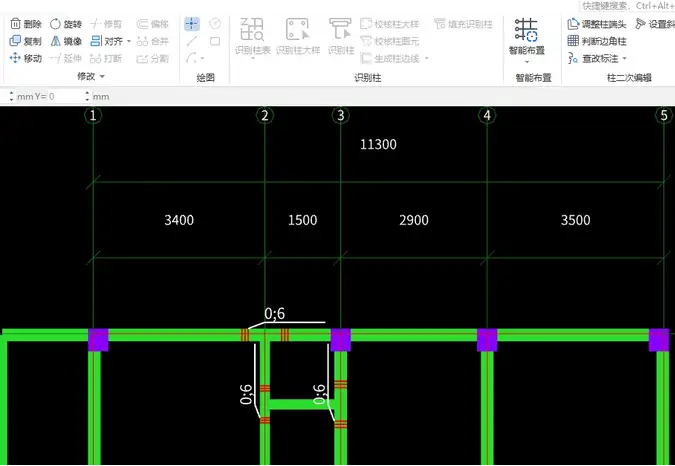Click 校核柱图元 tool
The width and height of the screenshot is (675, 466).
pyautogui.click(x=390, y=41)
